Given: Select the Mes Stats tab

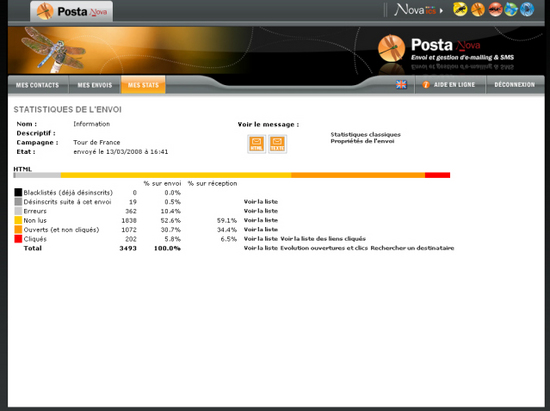Looking at the screenshot, I should tap(143, 85).
